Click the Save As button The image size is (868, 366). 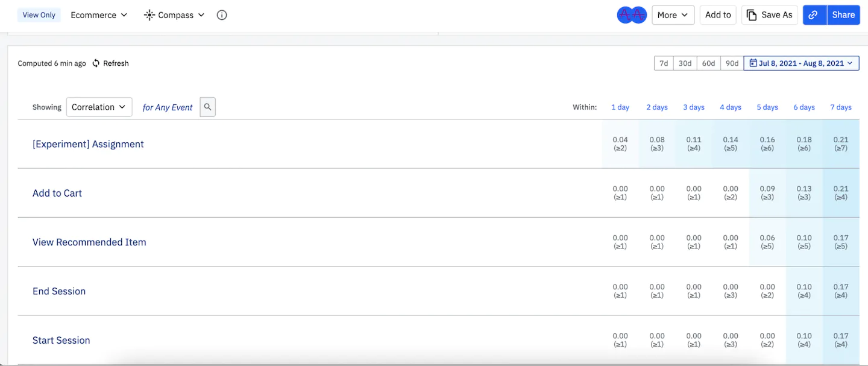770,15
